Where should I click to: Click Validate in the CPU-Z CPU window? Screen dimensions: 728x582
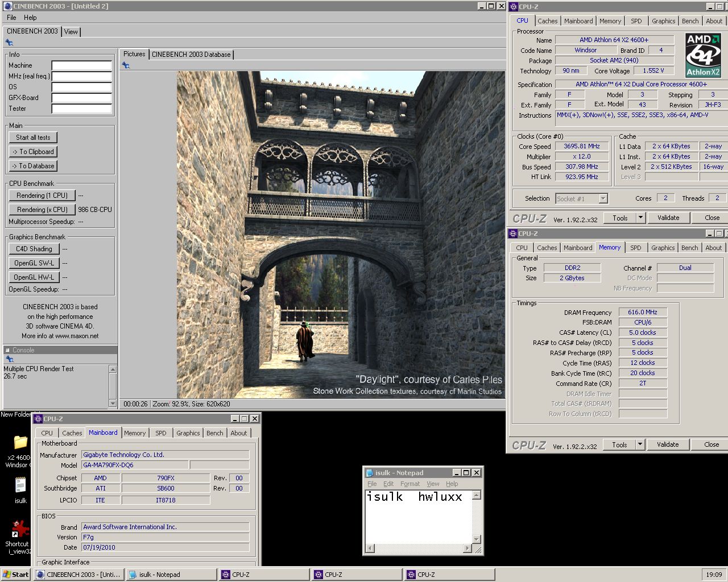pyautogui.click(x=668, y=218)
